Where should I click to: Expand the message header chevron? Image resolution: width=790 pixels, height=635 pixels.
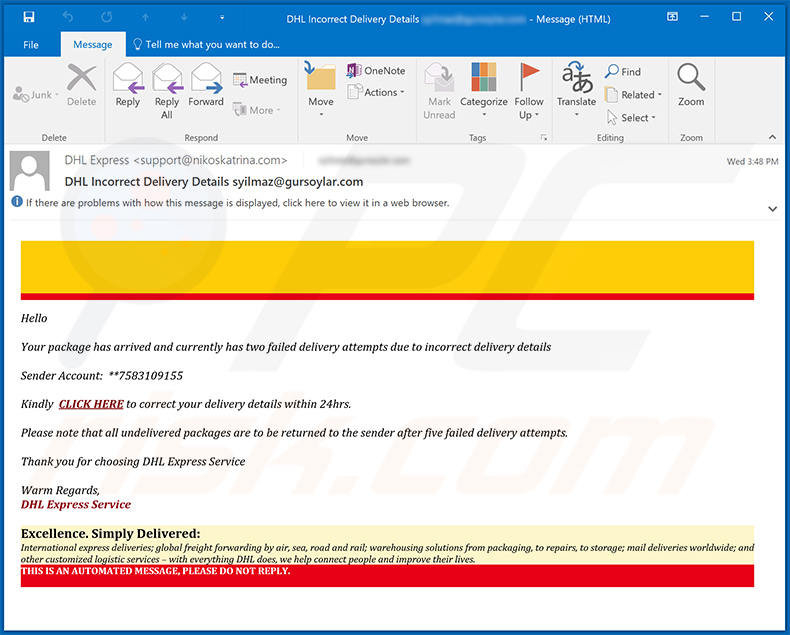coord(772,209)
